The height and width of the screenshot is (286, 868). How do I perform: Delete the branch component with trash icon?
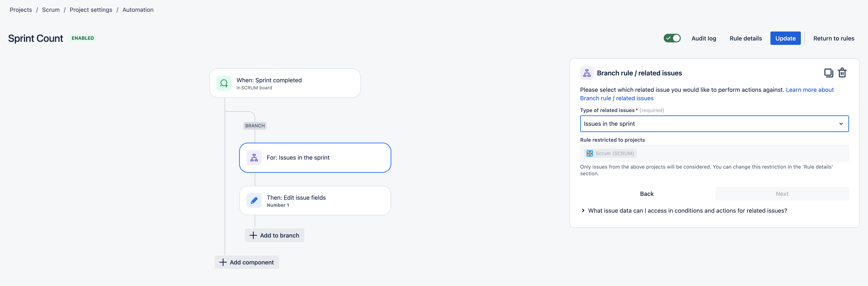[842, 73]
